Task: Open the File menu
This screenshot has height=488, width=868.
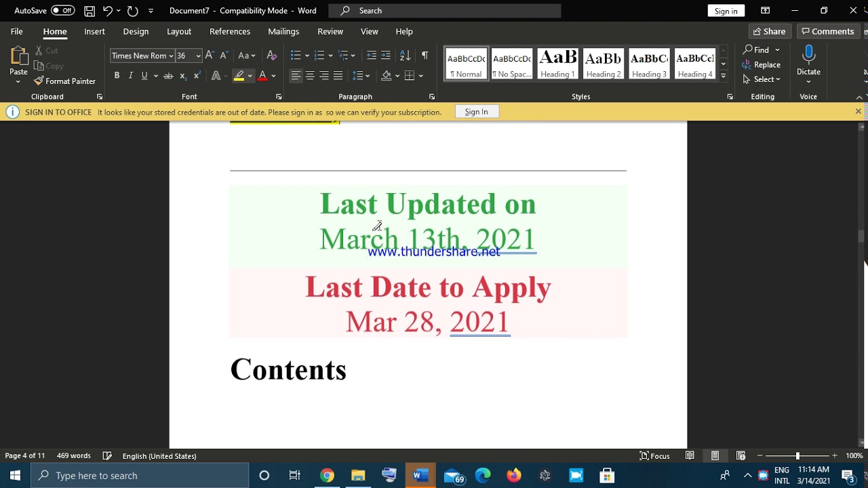Action: (x=17, y=32)
